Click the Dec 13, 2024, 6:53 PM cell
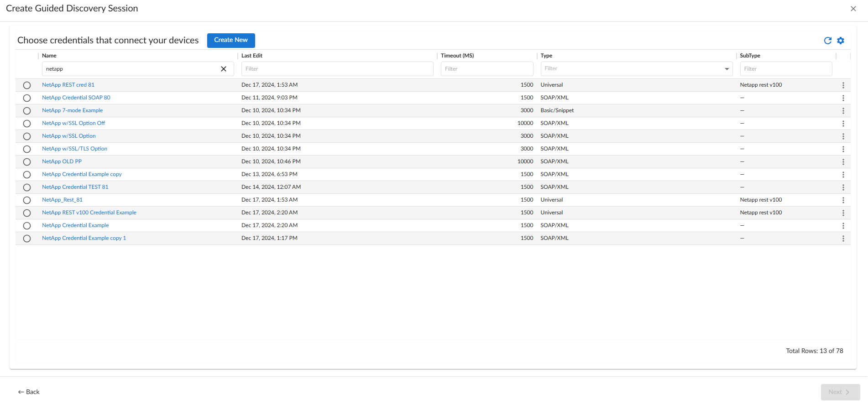 (x=269, y=174)
